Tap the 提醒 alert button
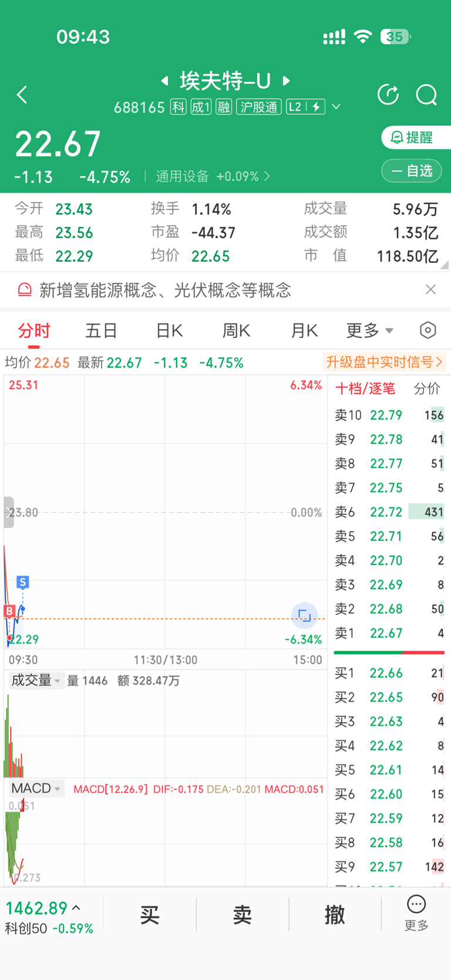451x980 pixels. pos(416,137)
